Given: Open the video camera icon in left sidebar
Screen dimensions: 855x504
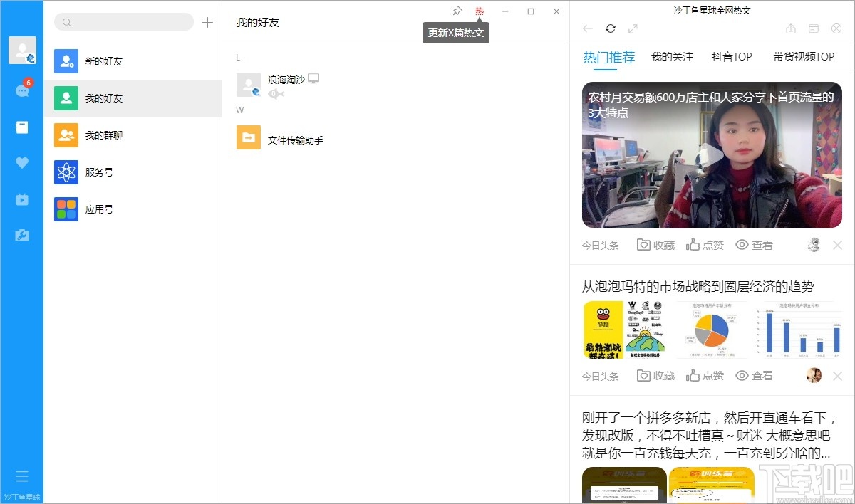Looking at the screenshot, I should pyautogui.click(x=22, y=199).
